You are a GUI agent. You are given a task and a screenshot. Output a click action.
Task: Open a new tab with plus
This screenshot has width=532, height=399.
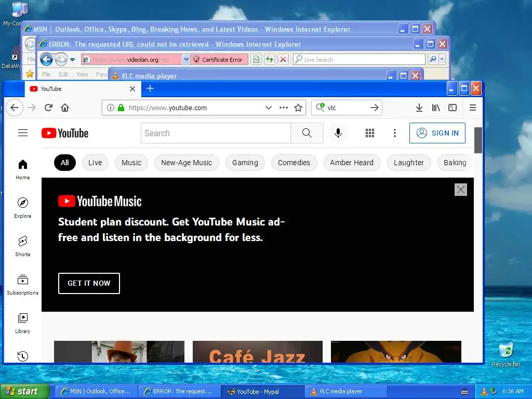tap(150, 88)
